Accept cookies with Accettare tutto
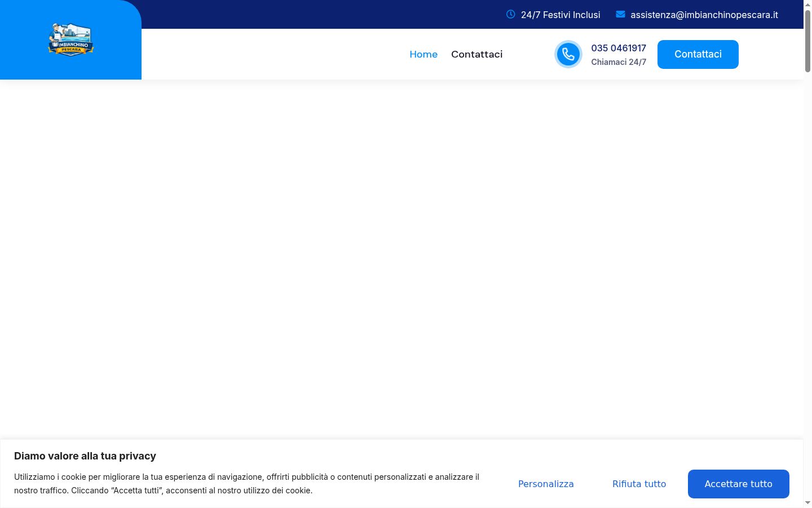The width and height of the screenshot is (812, 508). pos(739,484)
